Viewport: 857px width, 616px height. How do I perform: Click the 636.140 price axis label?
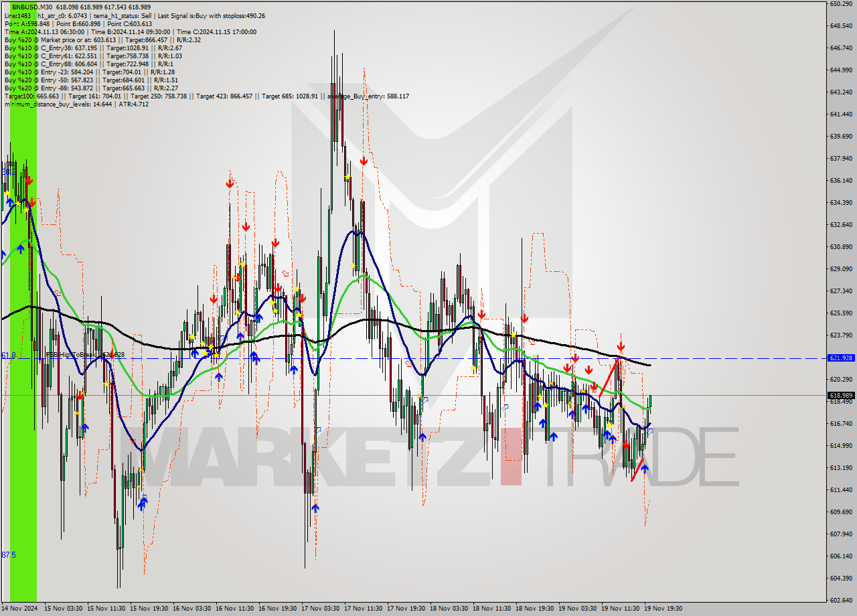point(840,181)
